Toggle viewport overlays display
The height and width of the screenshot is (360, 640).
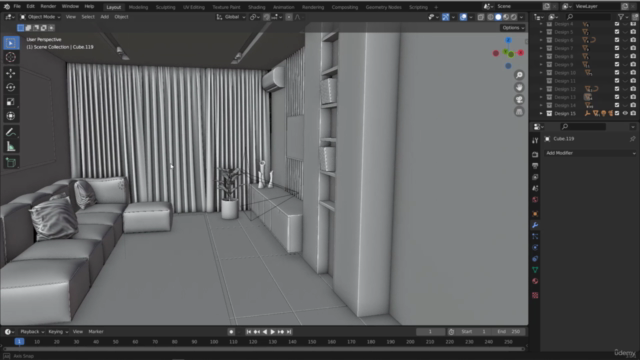click(463, 17)
